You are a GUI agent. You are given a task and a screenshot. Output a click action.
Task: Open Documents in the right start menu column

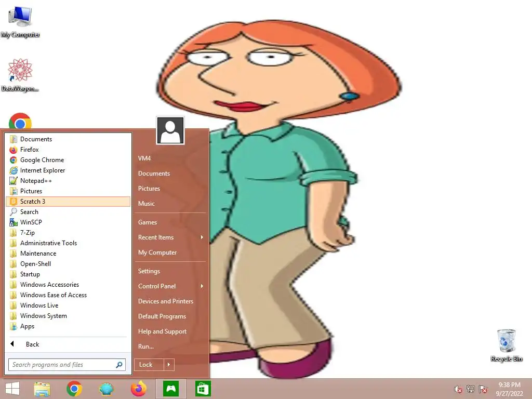(170, 174)
